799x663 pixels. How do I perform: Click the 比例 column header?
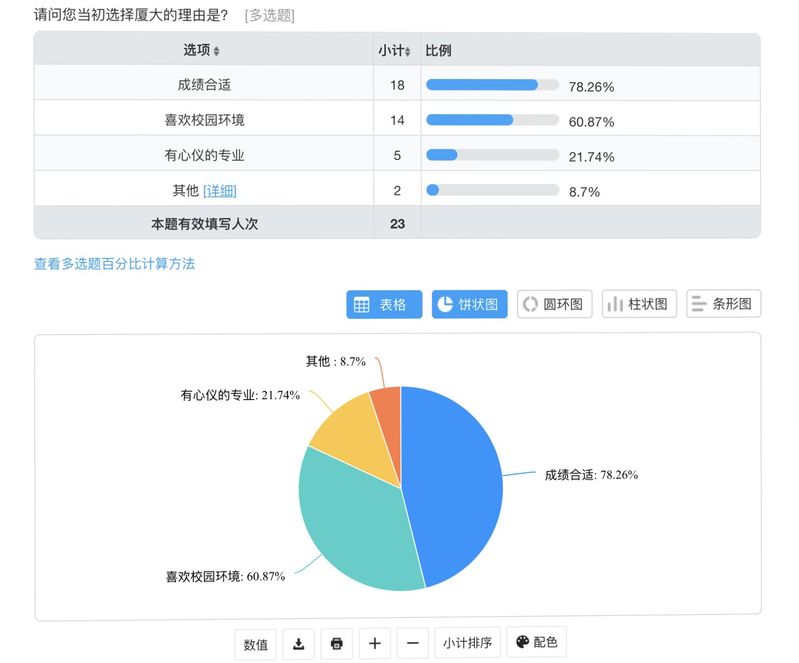click(x=438, y=50)
